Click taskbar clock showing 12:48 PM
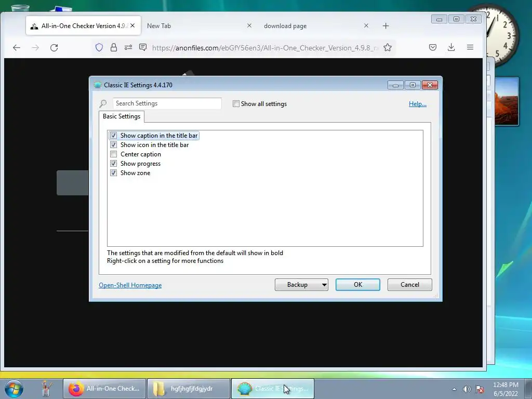Viewport: 532px width, 399px height. pyautogui.click(x=506, y=389)
